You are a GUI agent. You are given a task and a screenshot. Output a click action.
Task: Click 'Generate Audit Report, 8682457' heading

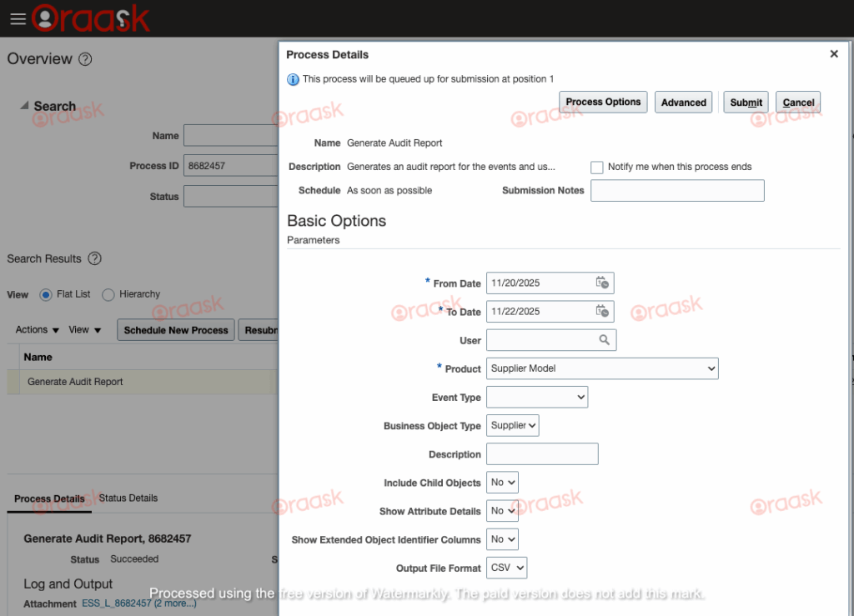(x=108, y=538)
